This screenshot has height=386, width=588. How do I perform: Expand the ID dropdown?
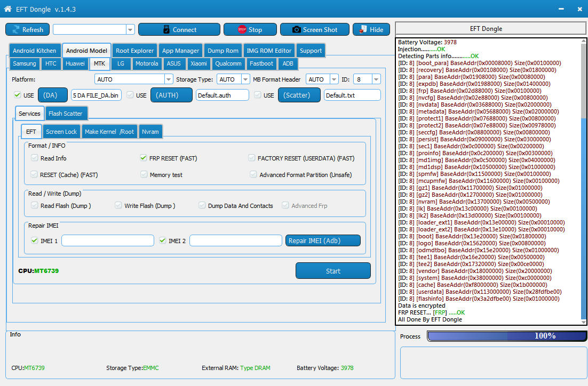pyautogui.click(x=376, y=79)
